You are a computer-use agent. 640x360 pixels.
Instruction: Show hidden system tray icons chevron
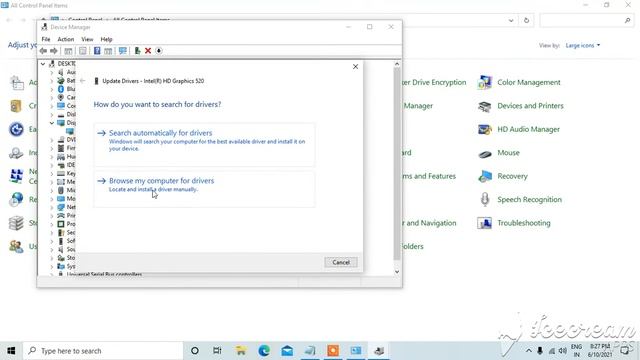(529, 351)
